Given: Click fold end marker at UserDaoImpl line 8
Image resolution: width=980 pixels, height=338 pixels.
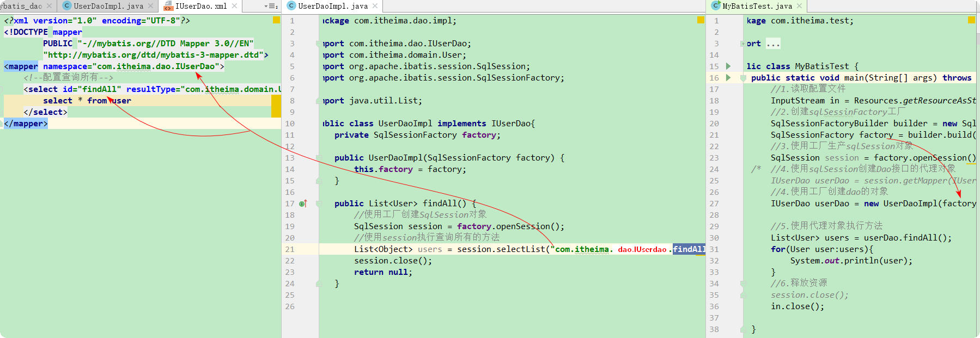Looking at the screenshot, I should point(319,101).
